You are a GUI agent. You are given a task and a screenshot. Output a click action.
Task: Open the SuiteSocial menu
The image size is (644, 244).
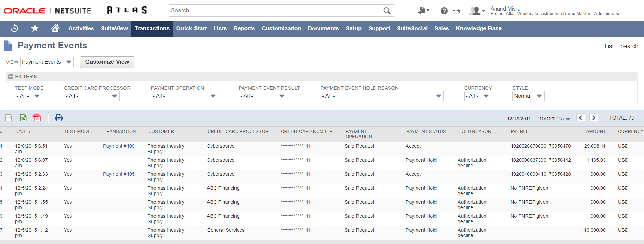[x=412, y=29]
